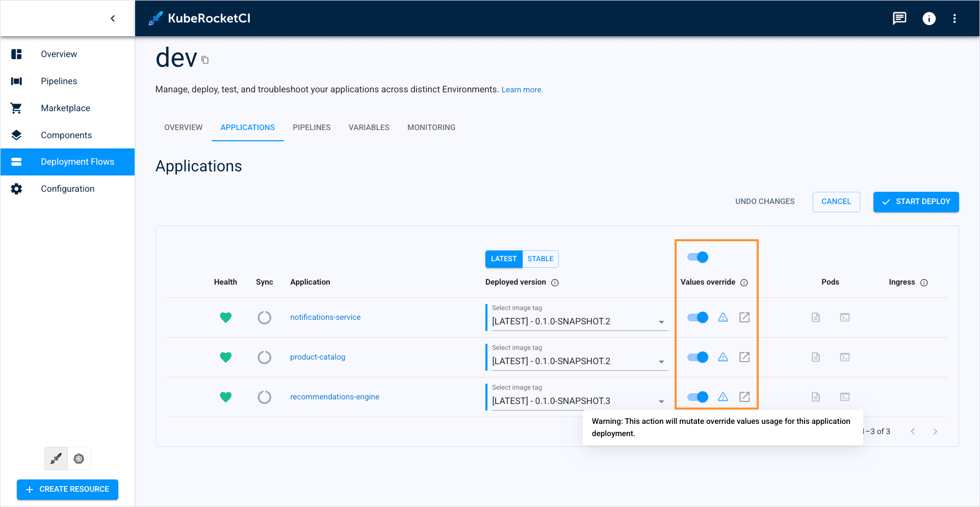The image size is (980, 507).
Task: Open the MONITORING tab
Action: pyautogui.click(x=431, y=128)
